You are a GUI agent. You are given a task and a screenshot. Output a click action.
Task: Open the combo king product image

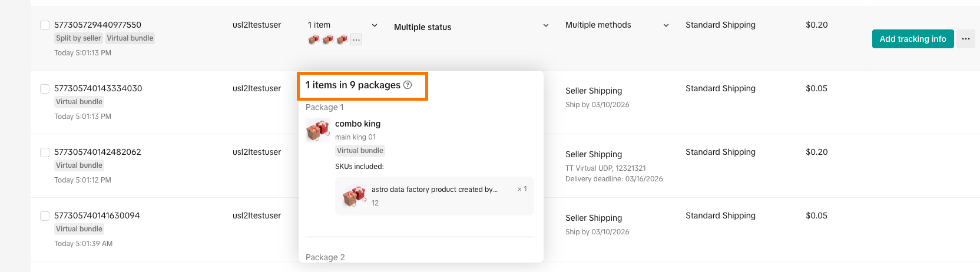[318, 130]
